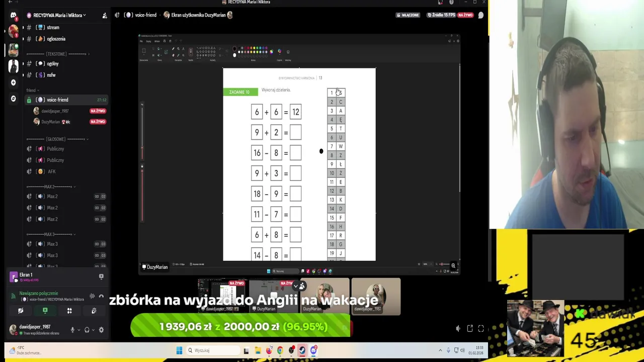
Task: Open Chrome from the taskbar
Action: 280,350
